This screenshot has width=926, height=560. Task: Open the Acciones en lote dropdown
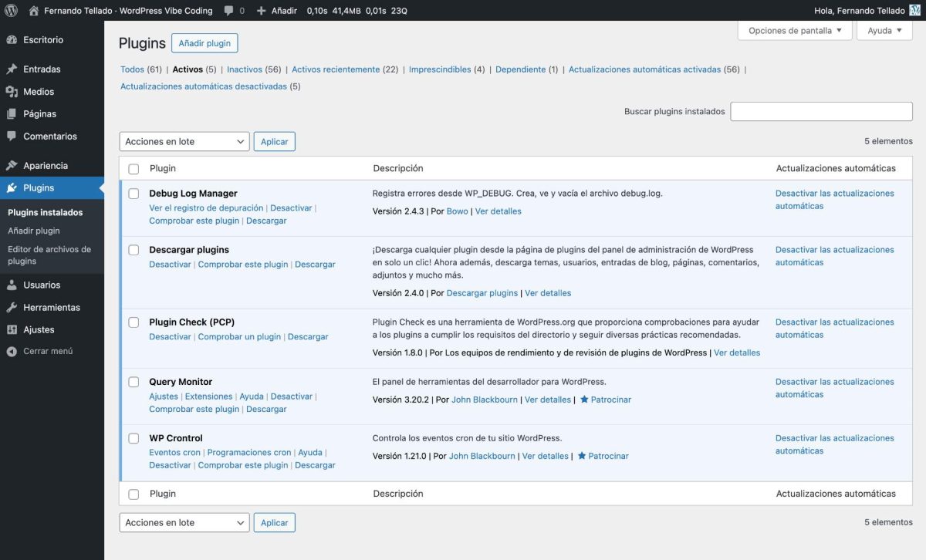click(x=184, y=141)
